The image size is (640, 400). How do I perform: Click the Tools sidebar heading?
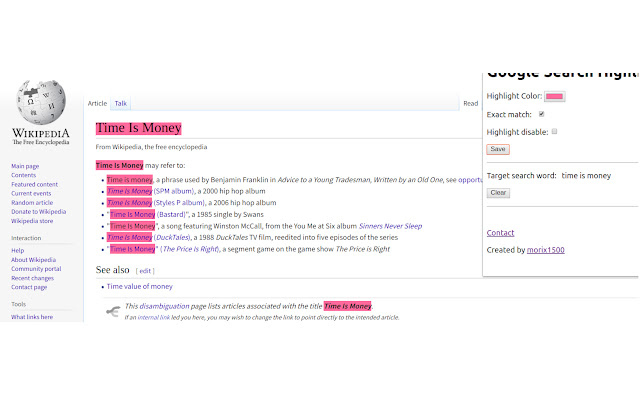point(18,304)
